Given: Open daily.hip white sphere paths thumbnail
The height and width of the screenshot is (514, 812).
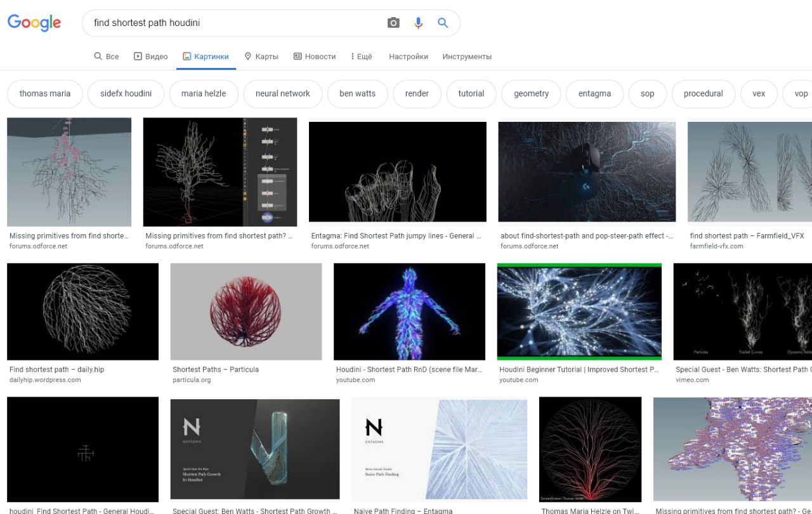Looking at the screenshot, I should pos(83,312).
